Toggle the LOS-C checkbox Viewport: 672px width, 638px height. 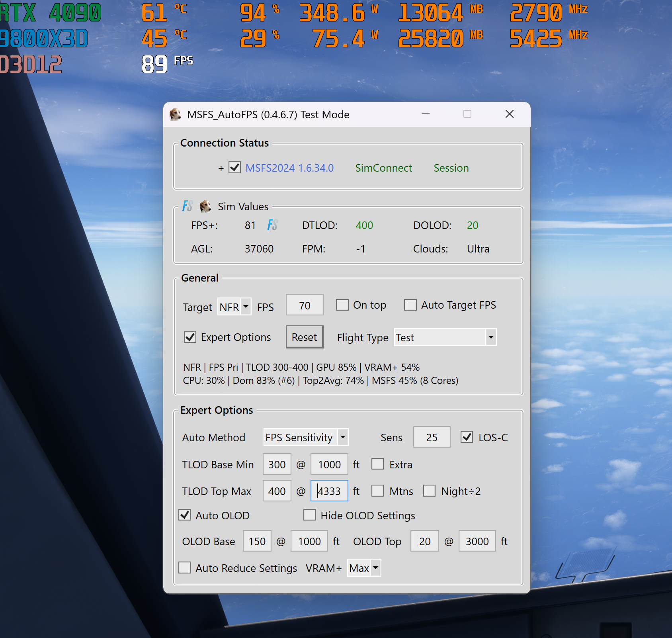point(467,437)
